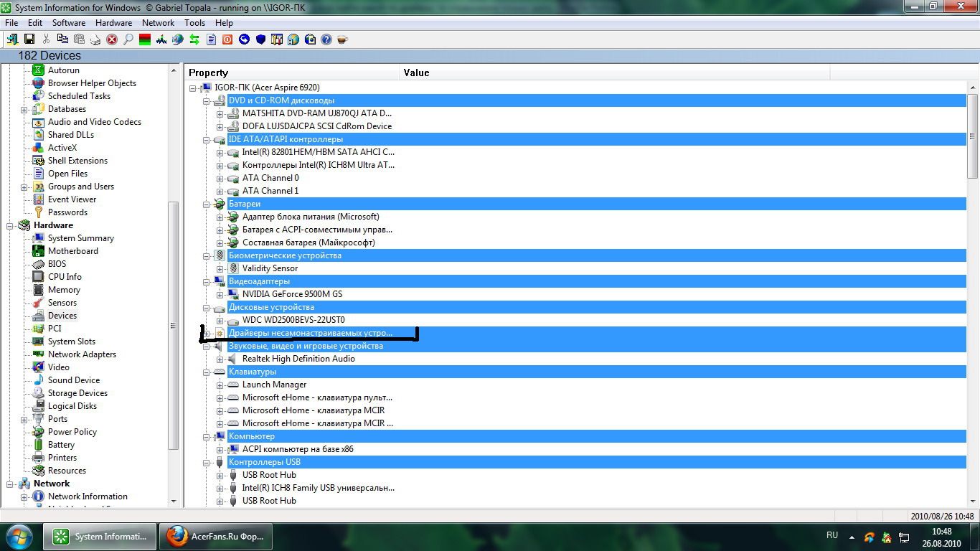980x551 pixels.
Task: Click the green arrows refresh icon
Action: pos(194,39)
